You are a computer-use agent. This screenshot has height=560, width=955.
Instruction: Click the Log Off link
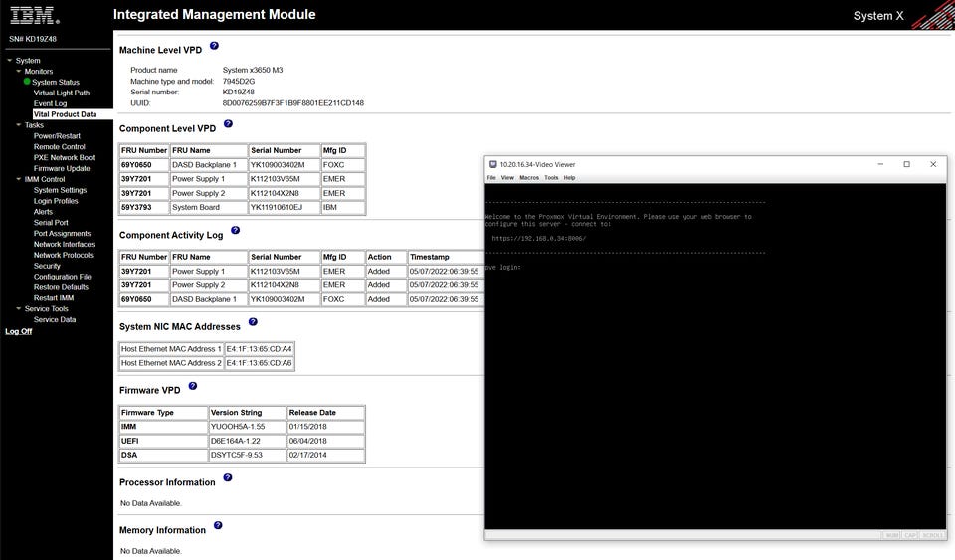pyautogui.click(x=18, y=332)
